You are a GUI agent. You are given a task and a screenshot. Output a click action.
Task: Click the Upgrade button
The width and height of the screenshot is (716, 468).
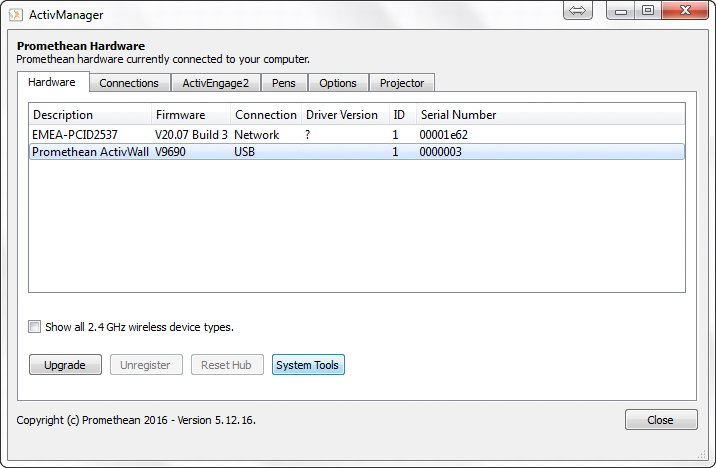(x=65, y=365)
